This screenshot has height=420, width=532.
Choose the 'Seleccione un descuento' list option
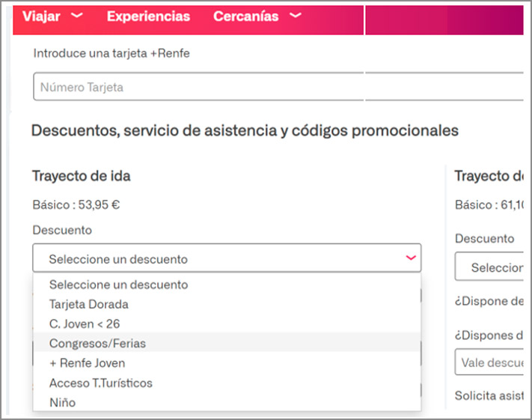119,284
